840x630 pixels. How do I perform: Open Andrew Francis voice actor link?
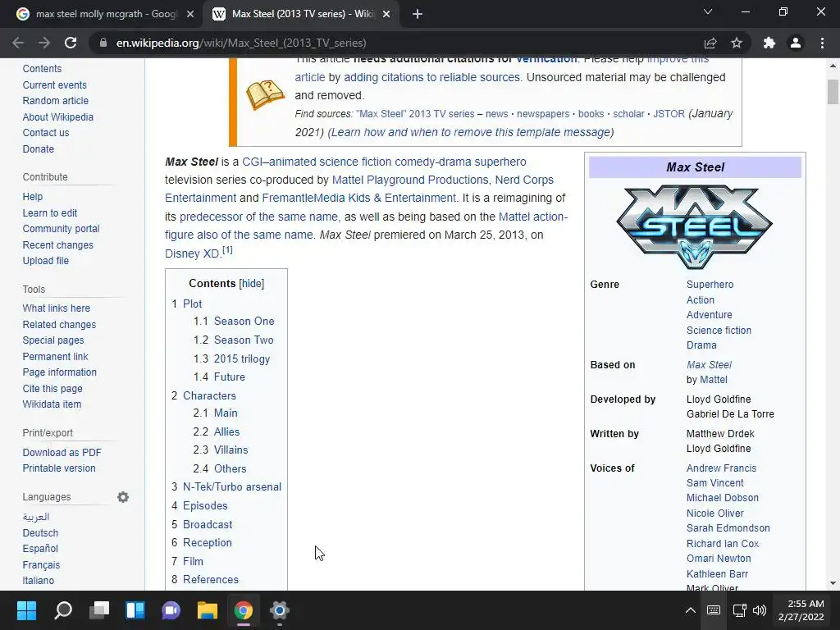pos(722,468)
